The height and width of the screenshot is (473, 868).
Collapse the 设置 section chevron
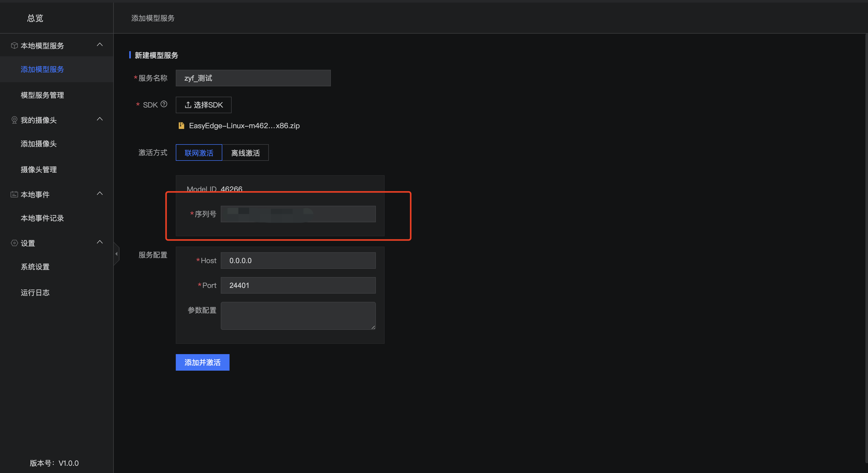pyautogui.click(x=100, y=242)
